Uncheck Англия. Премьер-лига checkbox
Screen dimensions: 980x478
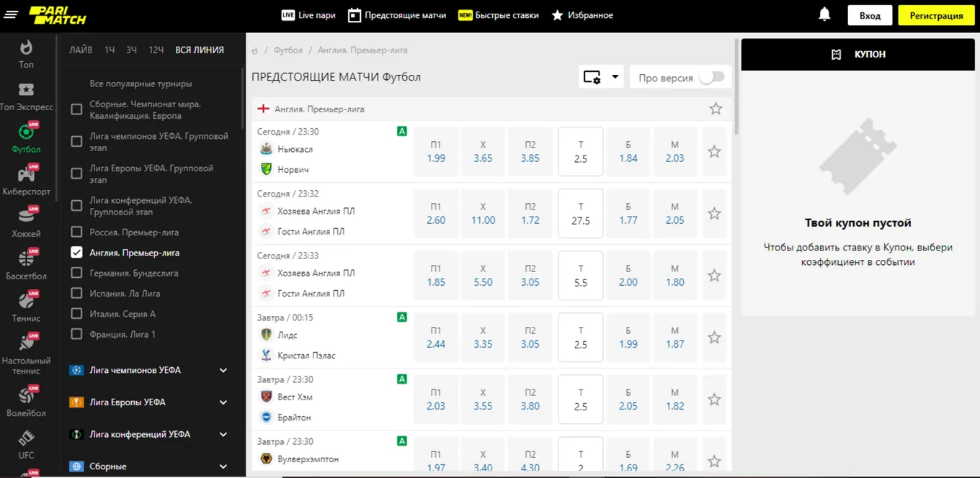point(76,253)
